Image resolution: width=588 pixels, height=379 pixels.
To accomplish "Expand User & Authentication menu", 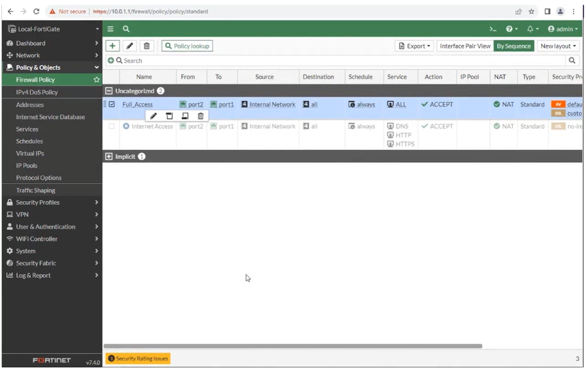I will [52, 227].
